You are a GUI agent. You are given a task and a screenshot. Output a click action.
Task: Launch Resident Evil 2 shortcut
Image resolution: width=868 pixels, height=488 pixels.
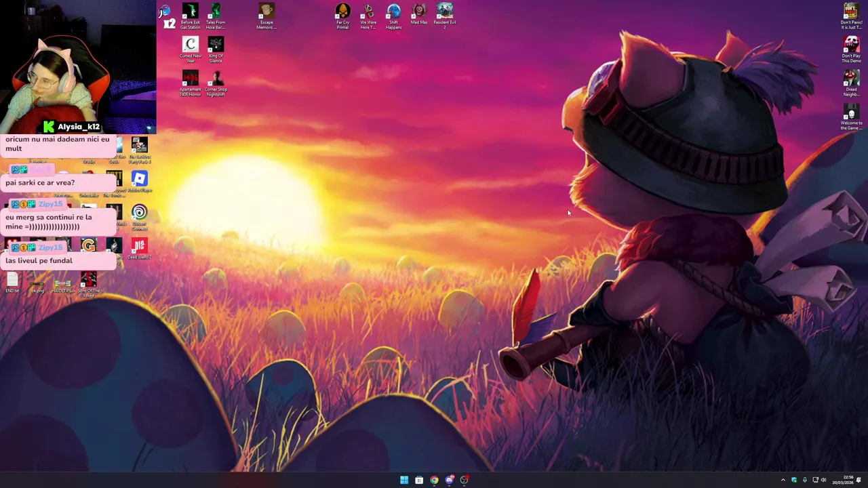coord(445,16)
